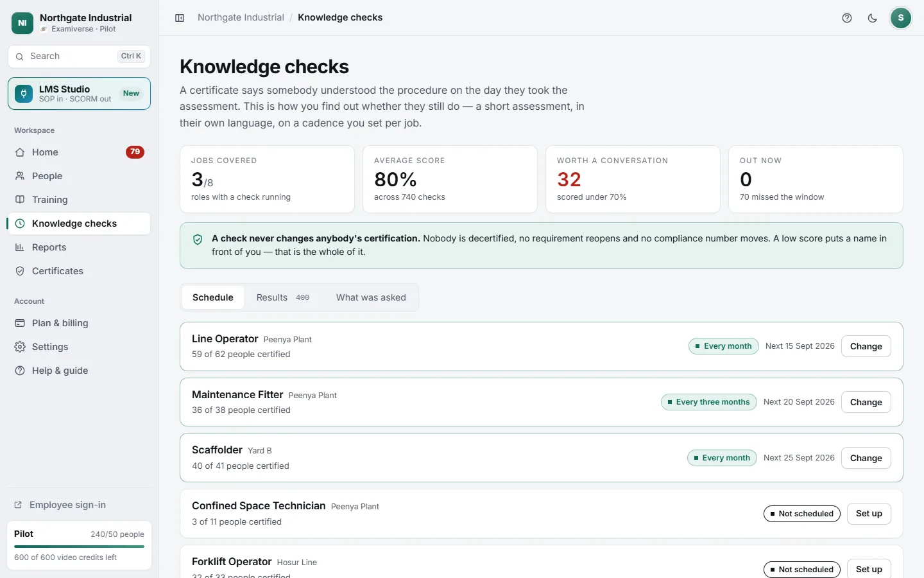
Task: Click the Reports bar chart icon
Action: coord(20,247)
